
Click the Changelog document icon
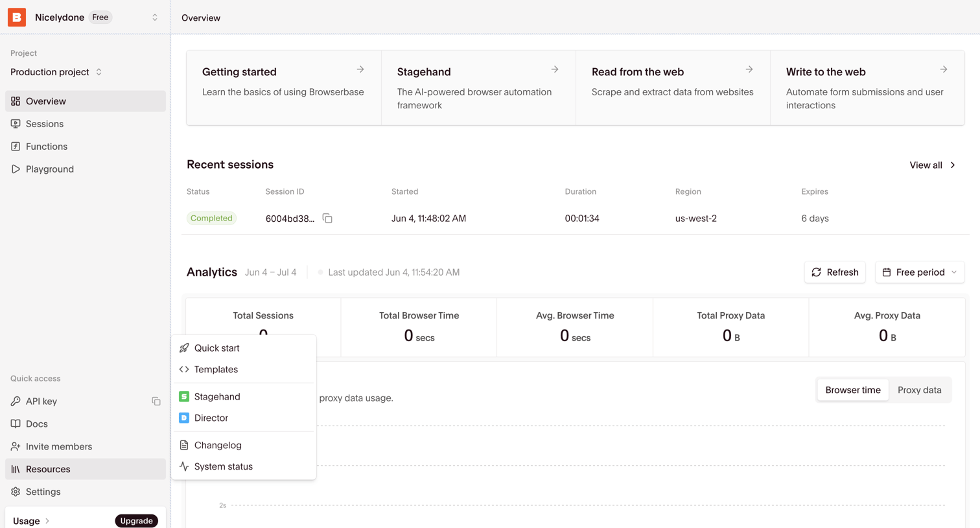pos(184,446)
